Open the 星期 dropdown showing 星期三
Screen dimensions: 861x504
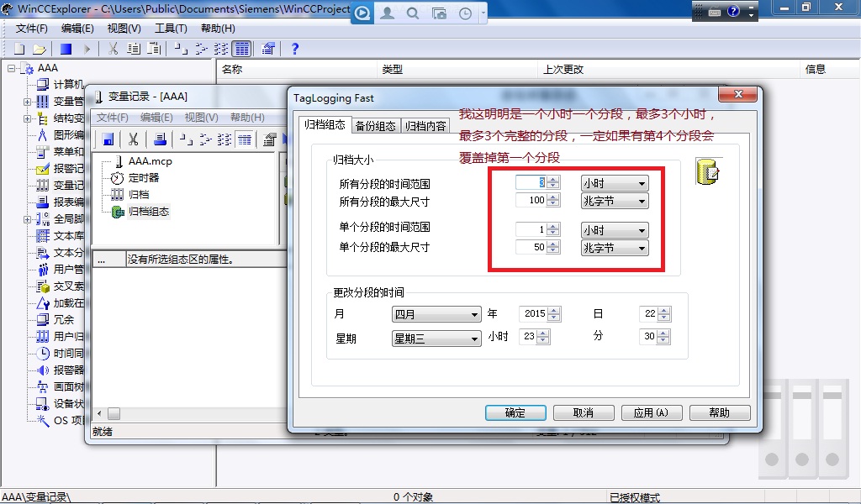(x=436, y=339)
